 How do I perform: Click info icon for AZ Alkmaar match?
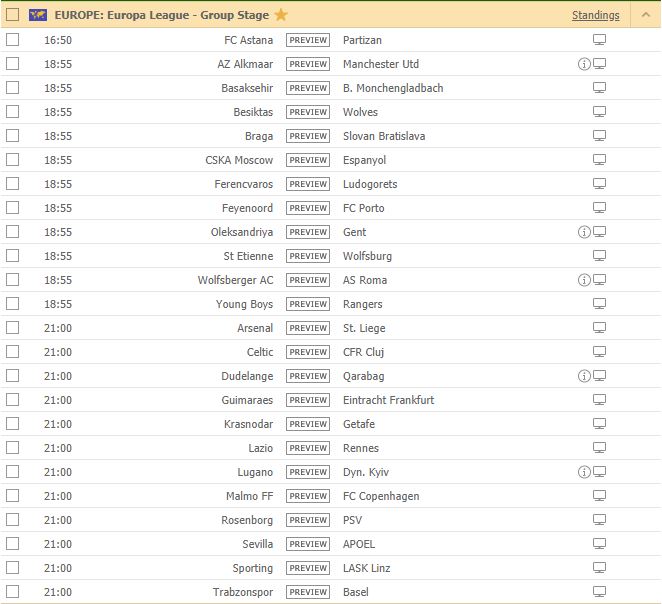coord(584,64)
